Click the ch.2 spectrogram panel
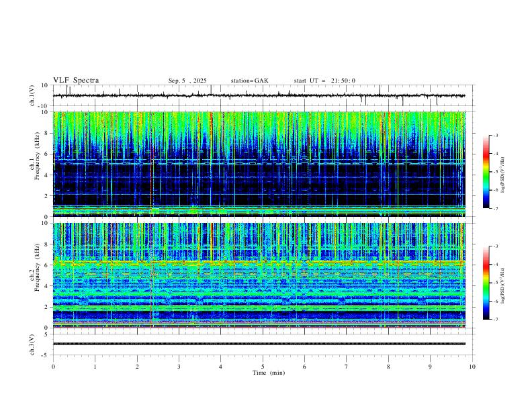Image resolution: width=532 pixels, height=411 pixels. 259,275
